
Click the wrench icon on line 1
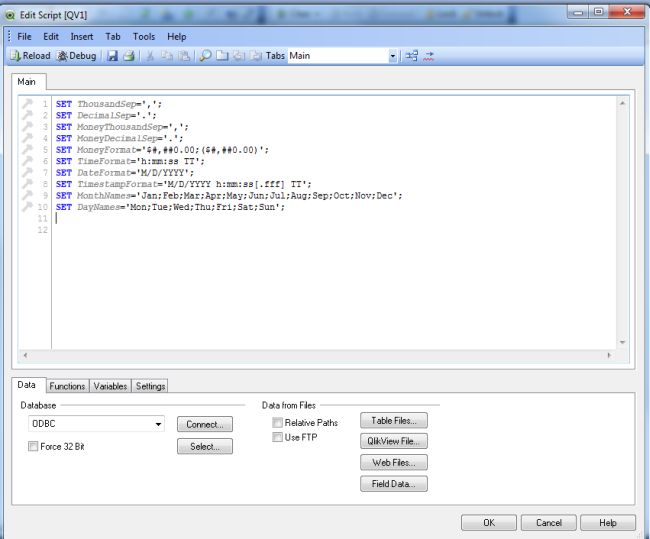tap(27, 103)
